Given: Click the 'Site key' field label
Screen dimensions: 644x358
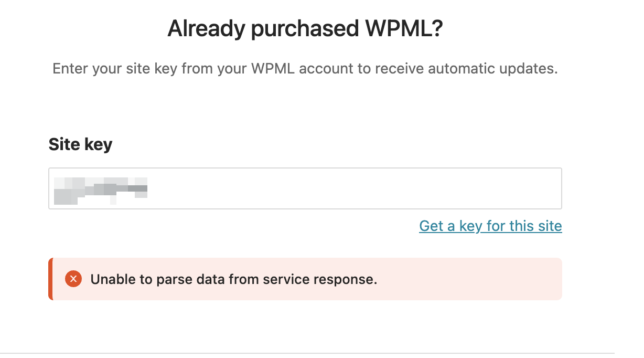Looking at the screenshot, I should point(80,144).
